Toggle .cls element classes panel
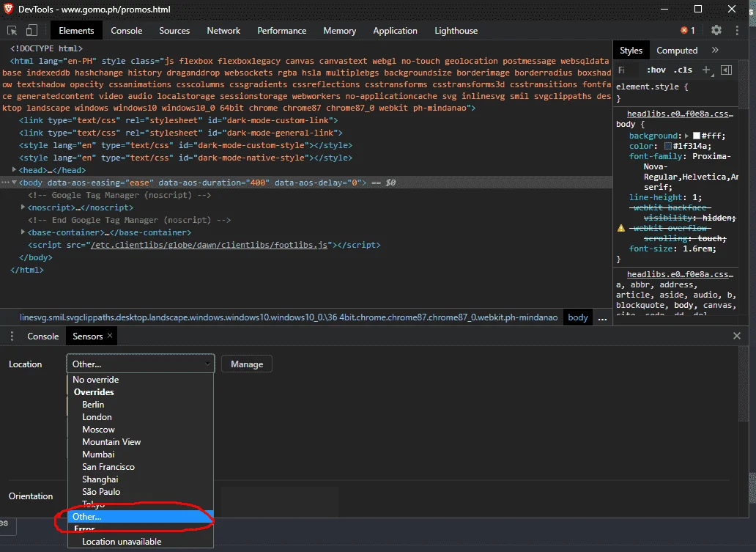756x552 pixels. pyautogui.click(x=683, y=70)
